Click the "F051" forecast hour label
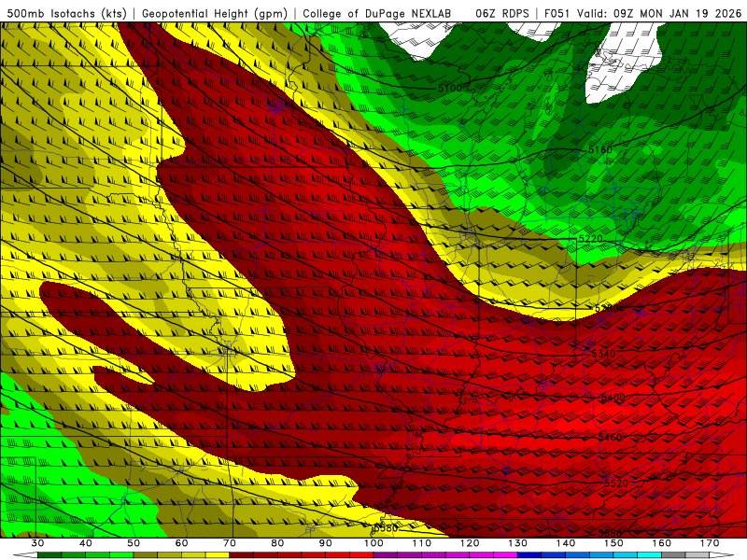This screenshot has width=747, height=560. point(557,13)
